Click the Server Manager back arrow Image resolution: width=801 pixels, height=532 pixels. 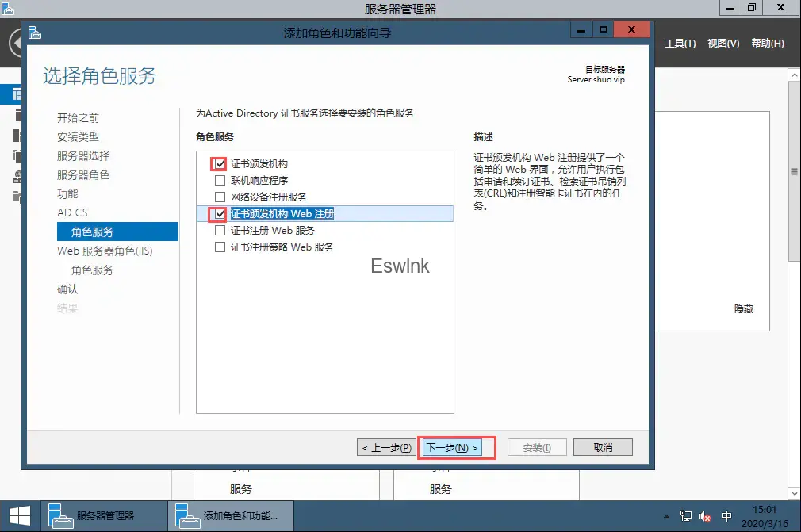(x=16, y=43)
